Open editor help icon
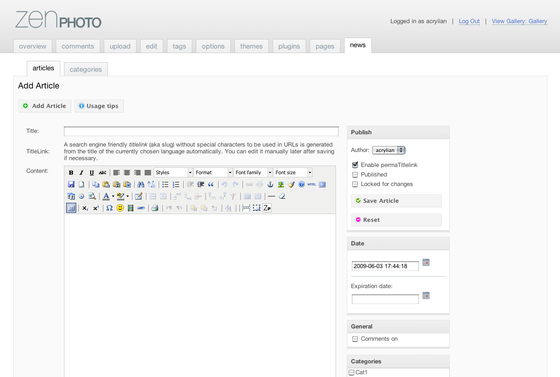Image resolution: width=560 pixels, height=377 pixels. click(301, 185)
